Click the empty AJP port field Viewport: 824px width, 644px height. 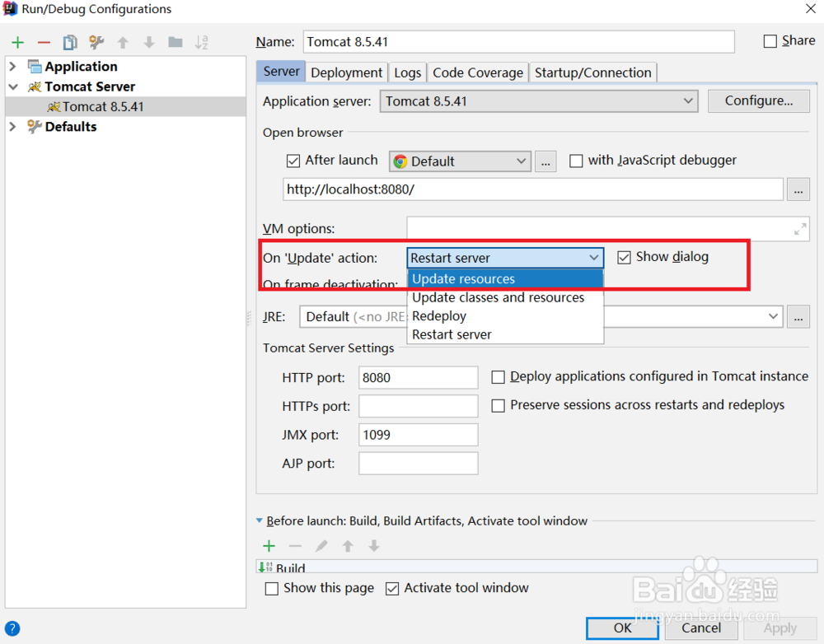pos(419,464)
